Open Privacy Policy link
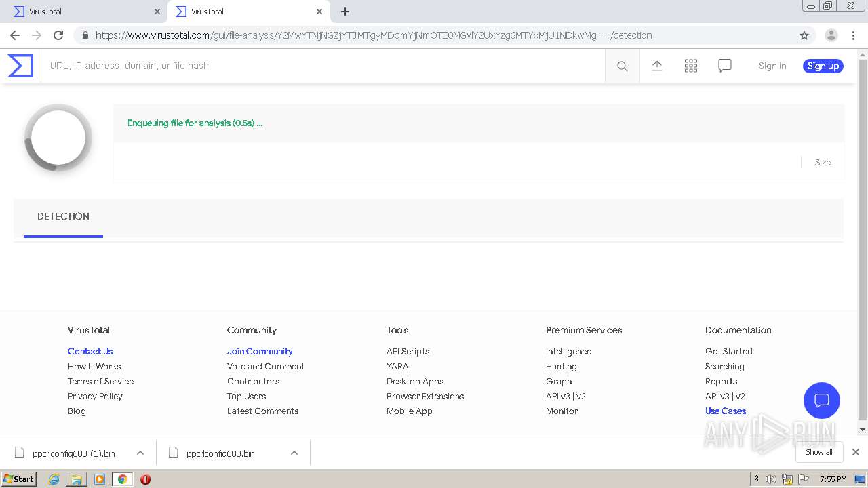Viewport: 868px width, 488px height. point(95,396)
